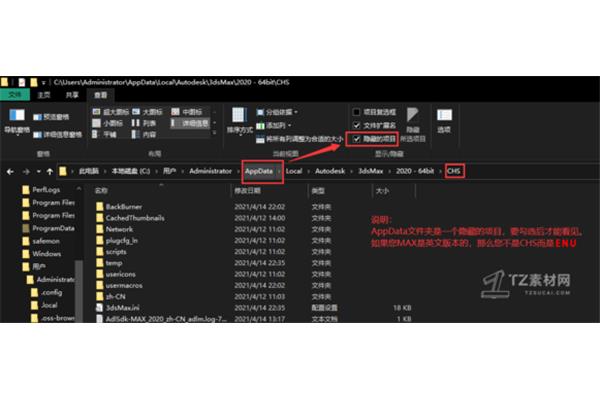Open the recent locations dropdown arrow
Screen dimensions: 600x400
point(38,171)
